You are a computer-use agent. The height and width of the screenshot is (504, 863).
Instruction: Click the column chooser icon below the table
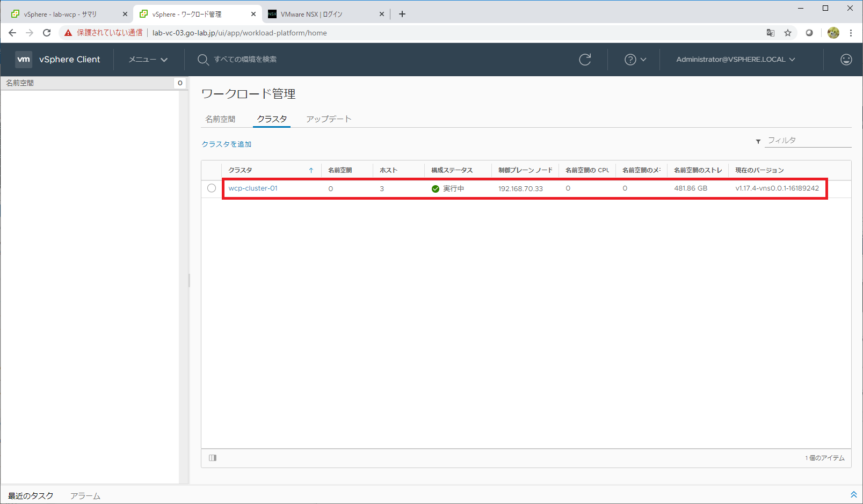point(213,458)
